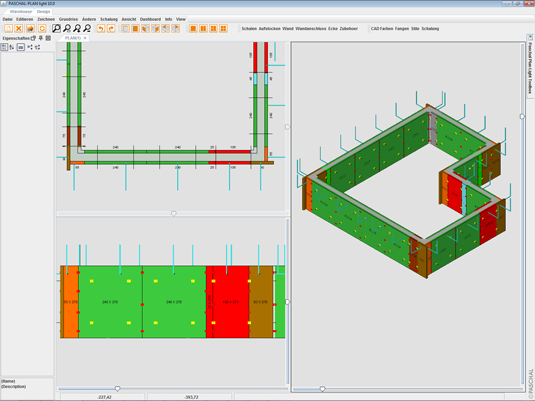Pin the Eigenschaften panel
Screen dimensions: 535x401
click(x=41, y=38)
